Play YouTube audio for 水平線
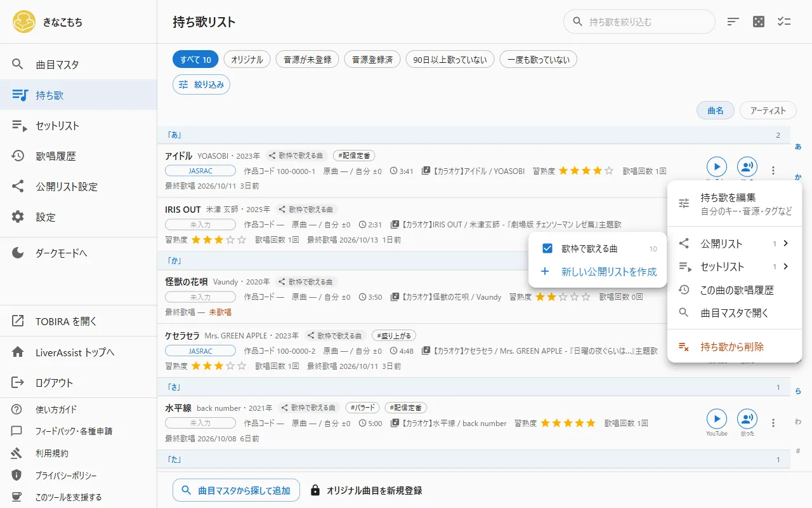Viewport: 812px width, 508px height. pos(717,419)
